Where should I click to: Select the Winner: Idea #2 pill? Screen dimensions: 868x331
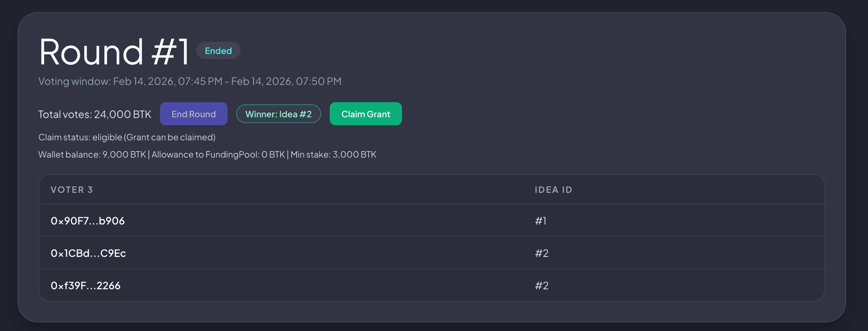pyautogui.click(x=279, y=114)
